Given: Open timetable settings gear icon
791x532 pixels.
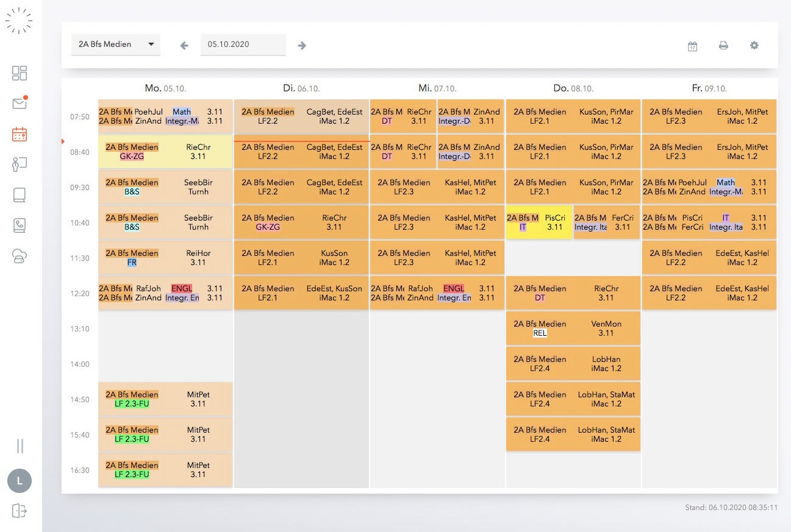Looking at the screenshot, I should pos(754,46).
